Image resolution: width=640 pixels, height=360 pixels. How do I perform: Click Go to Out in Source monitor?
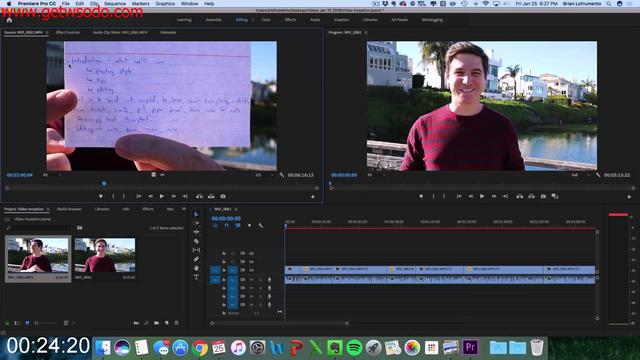185,196
